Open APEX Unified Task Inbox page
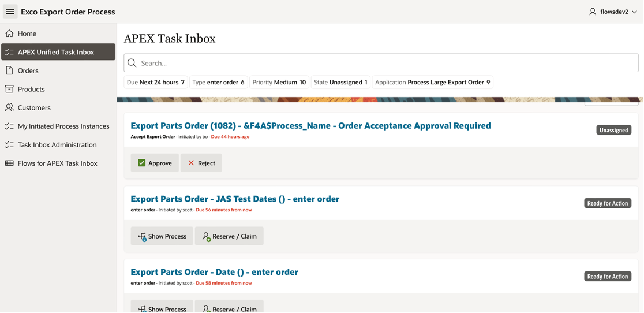Image resolution: width=644 pixels, height=313 pixels. coord(58,52)
